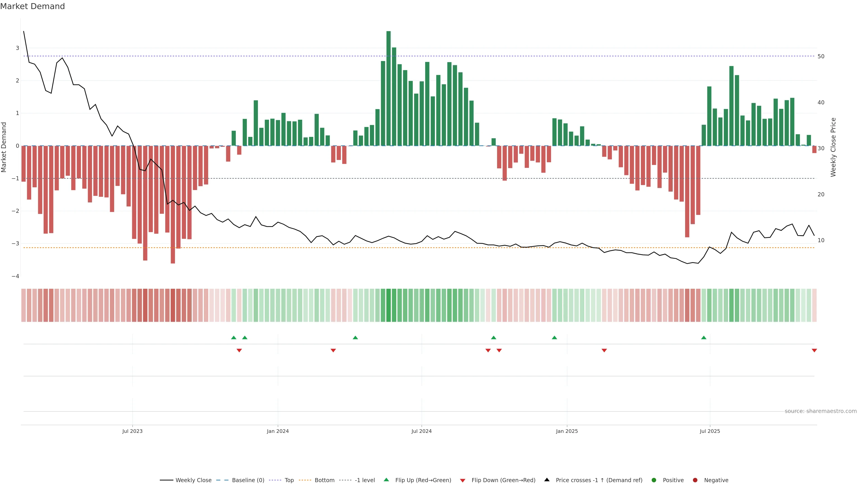Click flip-up triangle just before Jul 2025
The image size is (868, 488).
point(704,338)
